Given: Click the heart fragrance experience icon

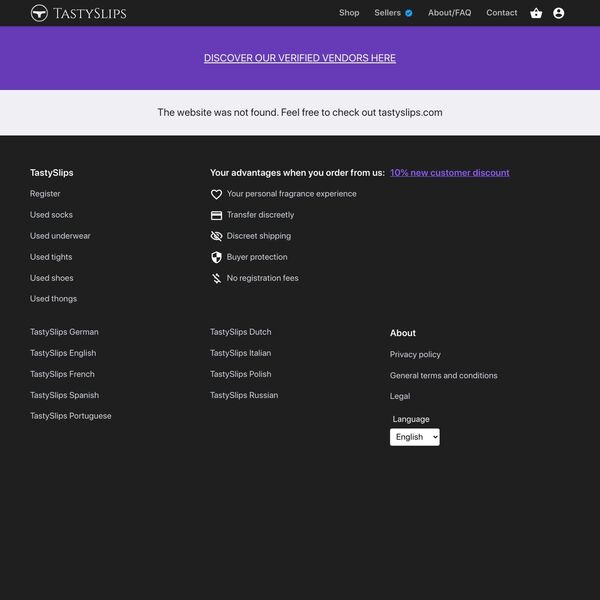Looking at the screenshot, I should 216,194.
